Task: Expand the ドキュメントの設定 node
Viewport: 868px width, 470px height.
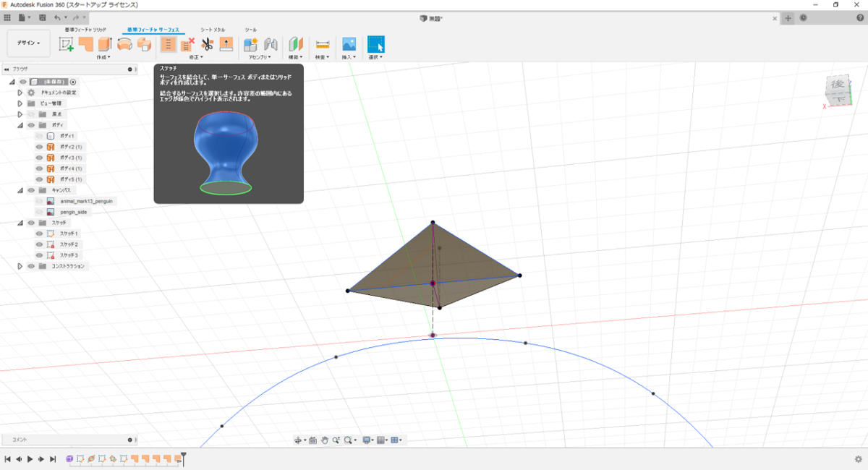Action: coord(20,93)
